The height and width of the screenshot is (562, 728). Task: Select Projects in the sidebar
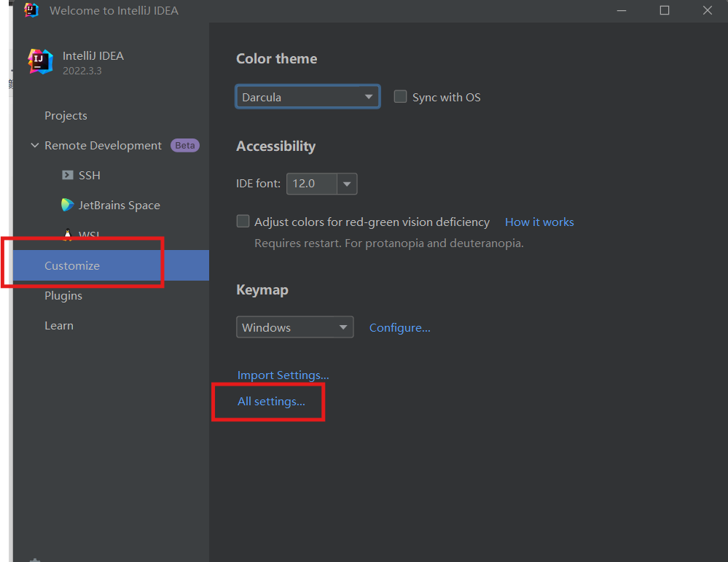click(66, 116)
